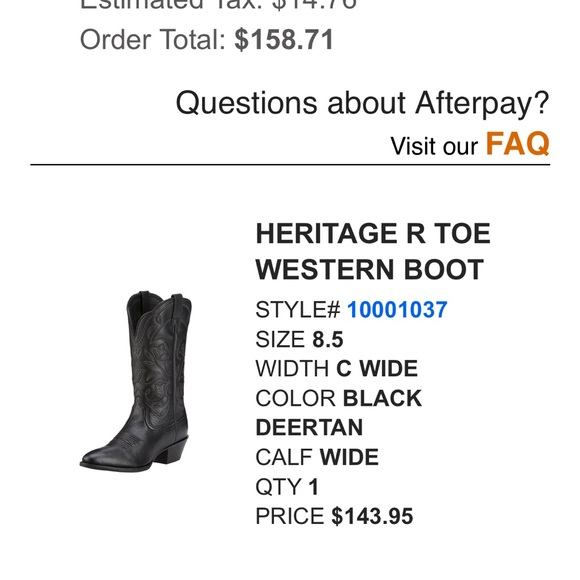Click the partially visible Estimated Tax line

click(218, 5)
